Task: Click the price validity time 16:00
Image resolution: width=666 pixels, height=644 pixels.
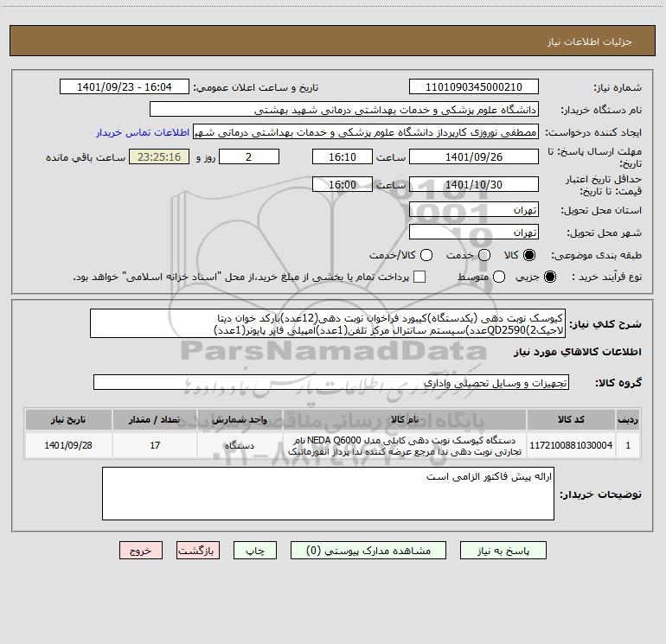Action: 343,185
